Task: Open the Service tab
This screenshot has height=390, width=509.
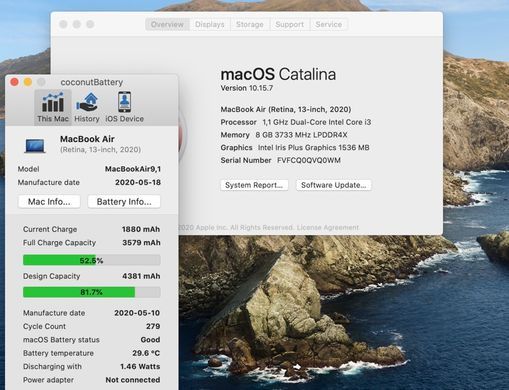Action: pos(329,24)
